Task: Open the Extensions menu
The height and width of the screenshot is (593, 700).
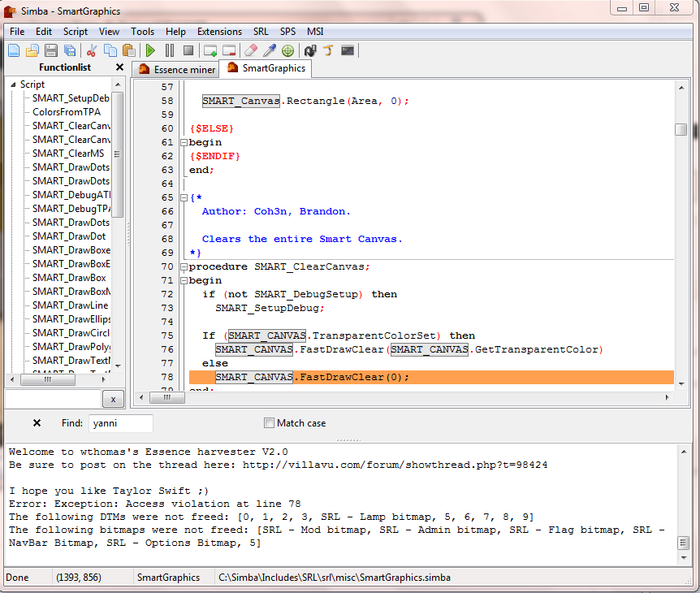Action: tap(219, 32)
